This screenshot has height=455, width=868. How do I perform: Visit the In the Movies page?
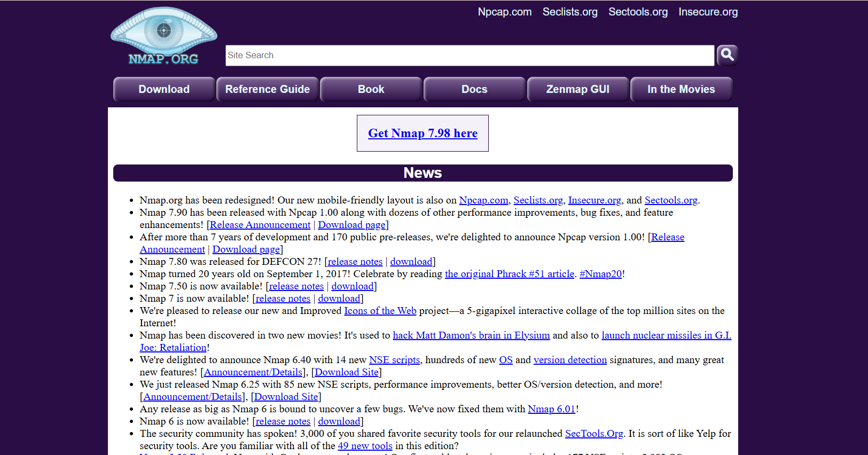pyautogui.click(x=681, y=89)
